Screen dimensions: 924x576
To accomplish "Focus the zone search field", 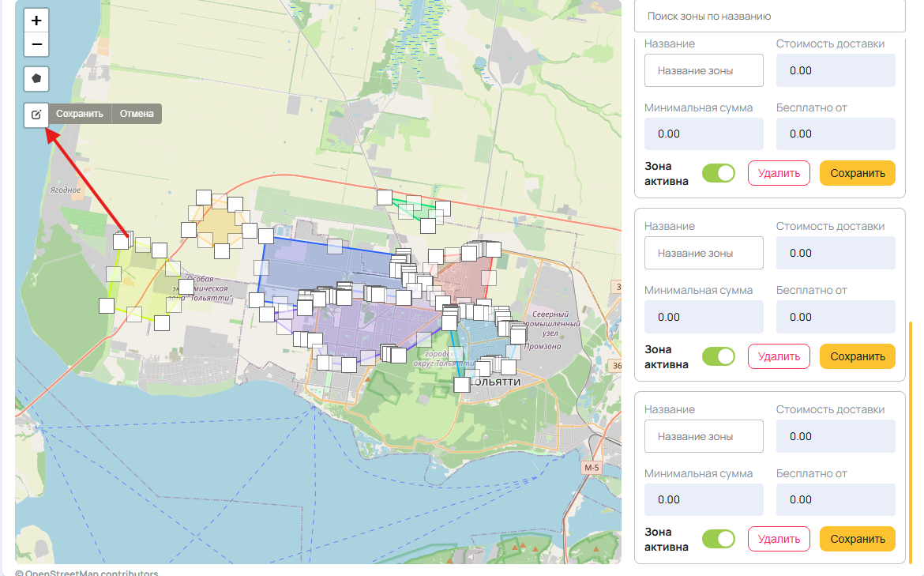I will coord(770,17).
